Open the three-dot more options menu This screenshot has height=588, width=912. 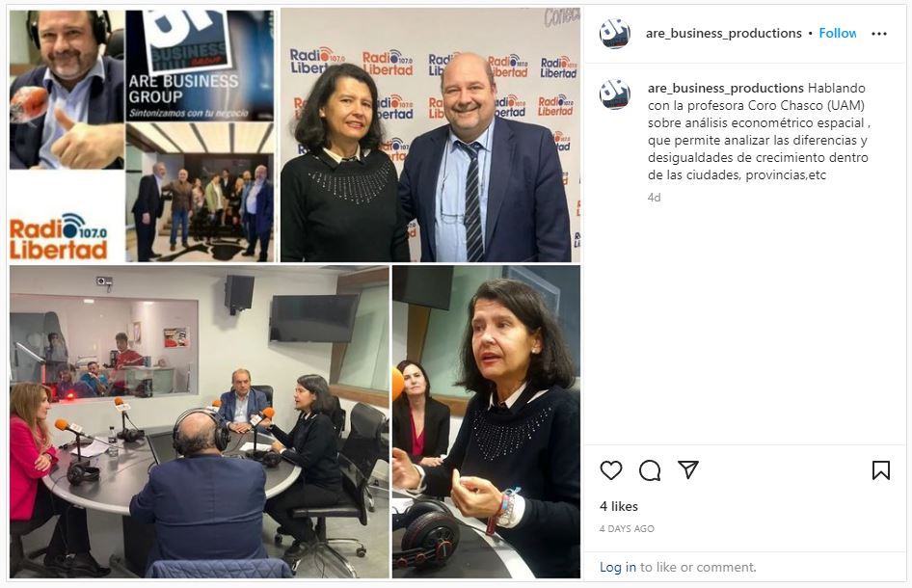pyautogui.click(x=879, y=34)
